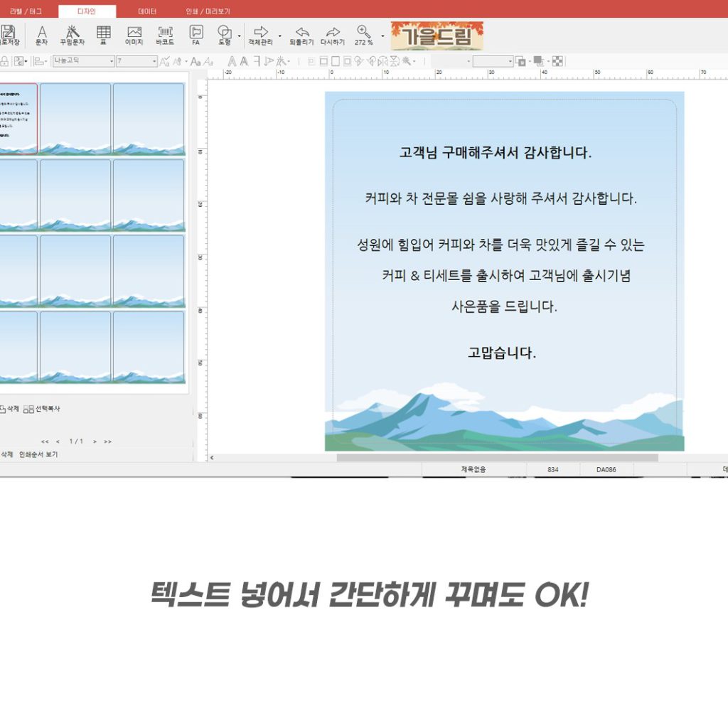Screen dimensions: 728x728
Task: Open the 데이터 tab
Action: pyautogui.click(x=147, y=11)
